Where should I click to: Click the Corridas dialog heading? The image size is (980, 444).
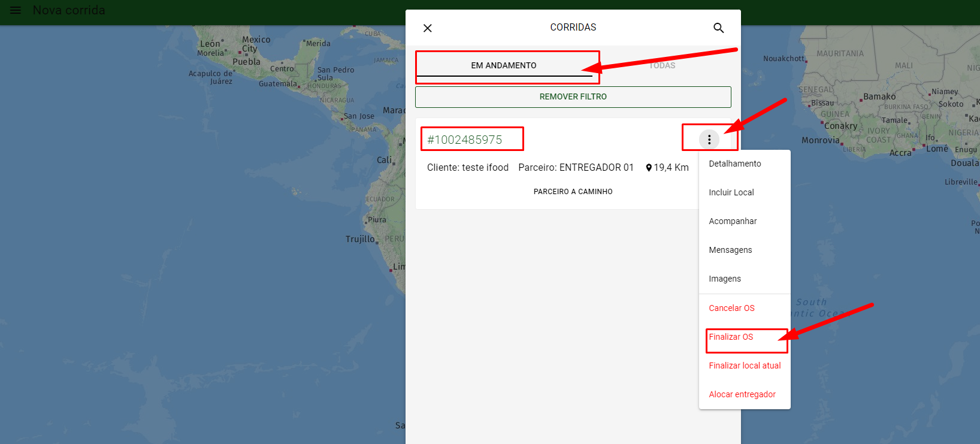point(573,28)
